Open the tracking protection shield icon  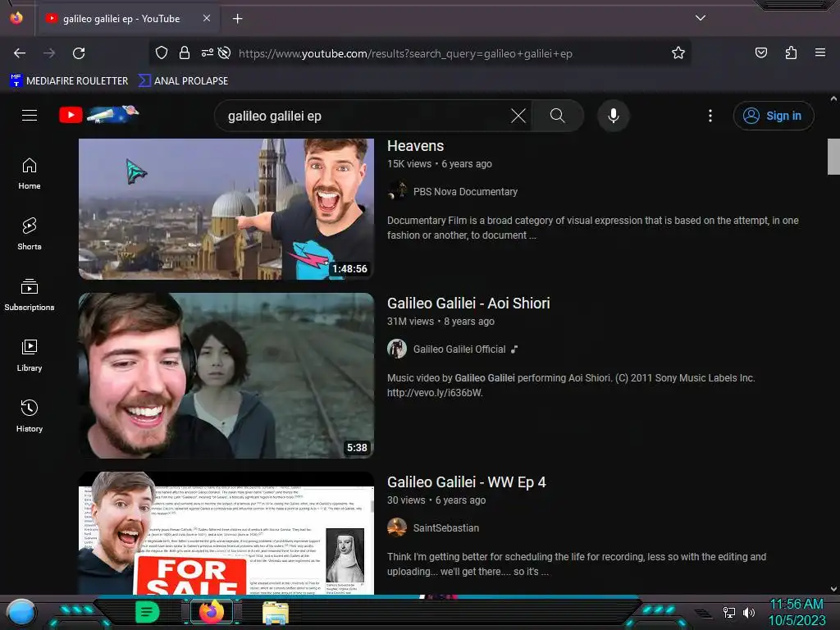[162, 52]
